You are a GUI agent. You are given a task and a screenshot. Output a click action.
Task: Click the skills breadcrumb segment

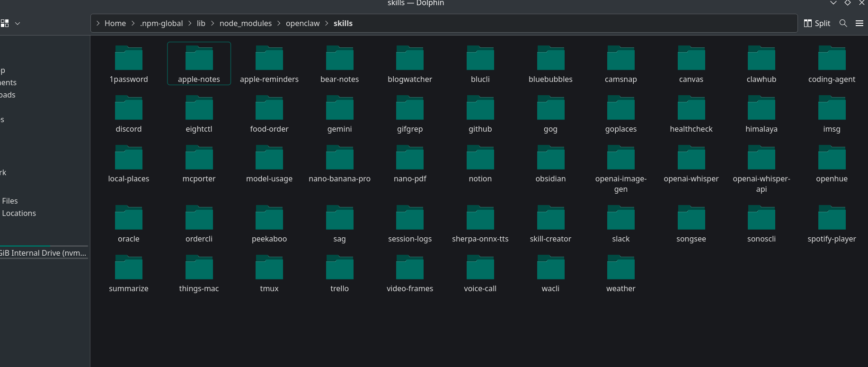coord(343,23)
